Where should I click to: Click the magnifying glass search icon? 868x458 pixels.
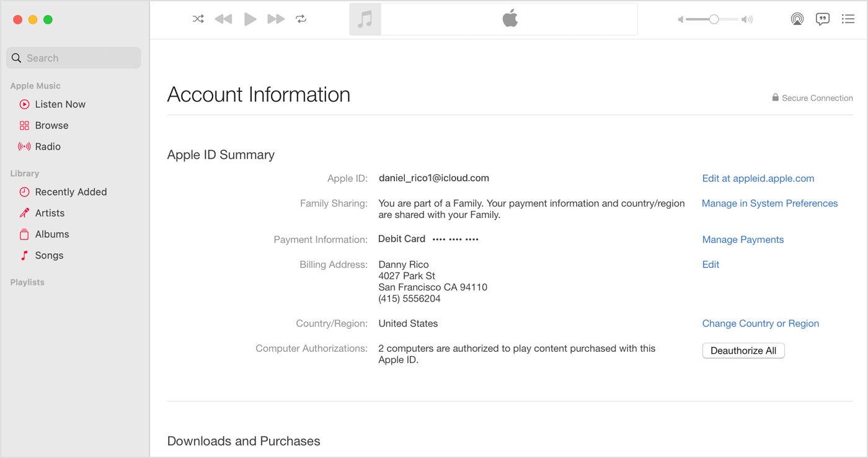[x=17, y=58]
